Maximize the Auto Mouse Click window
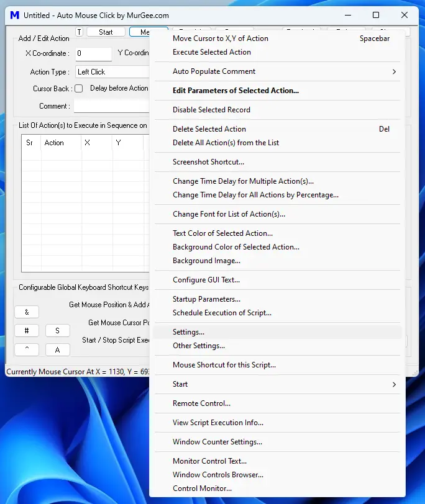This screenshot has height=504, width=425. pyautogui.click(x=376, y=15)
